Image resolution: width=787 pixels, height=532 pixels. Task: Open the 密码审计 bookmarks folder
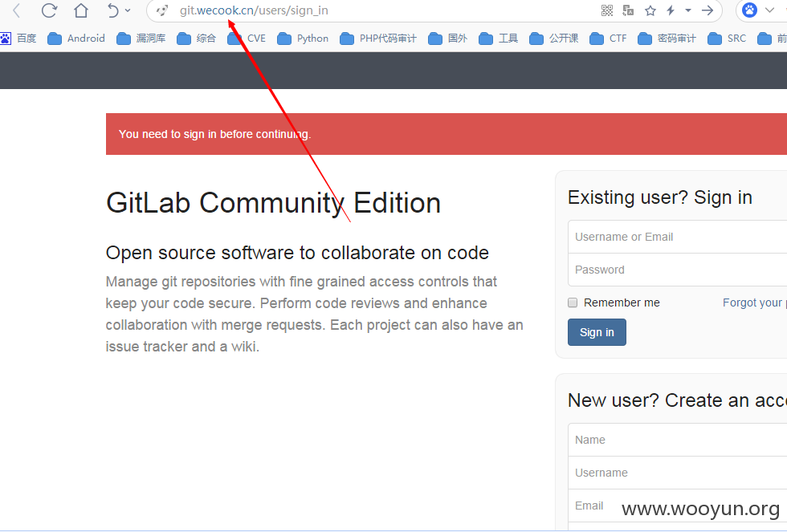[x=667, y=39]
